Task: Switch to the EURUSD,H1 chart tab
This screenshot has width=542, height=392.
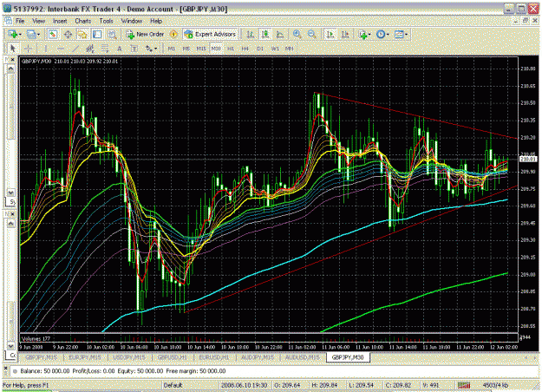Action: (214, 357)
